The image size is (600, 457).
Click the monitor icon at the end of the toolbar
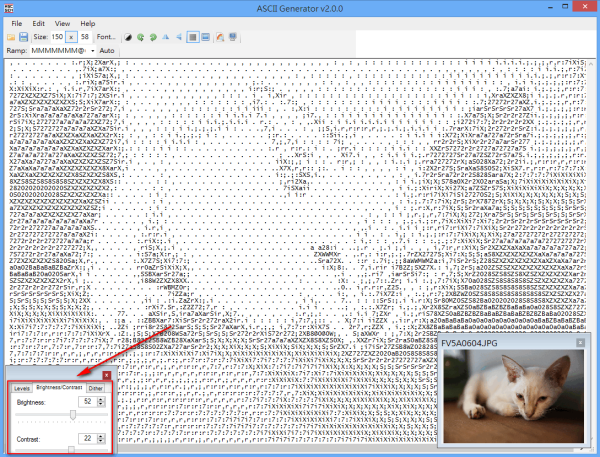[x=233, y=37]
